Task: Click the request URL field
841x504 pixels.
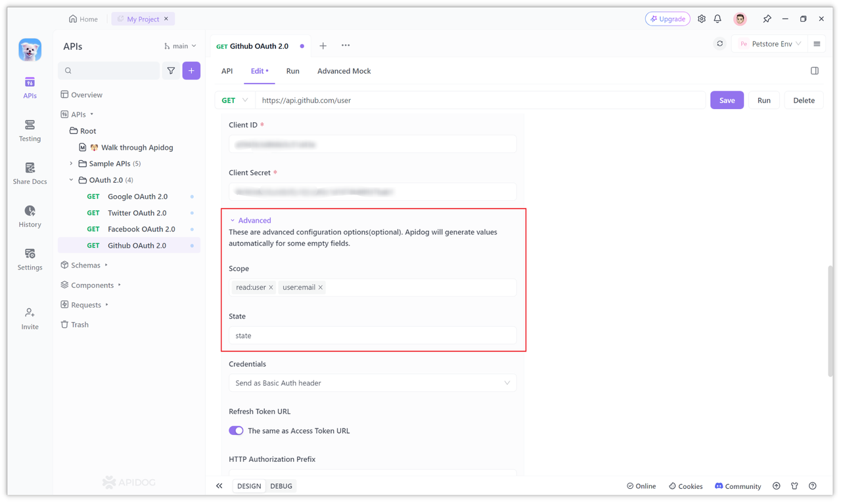Action: (480, 101)
